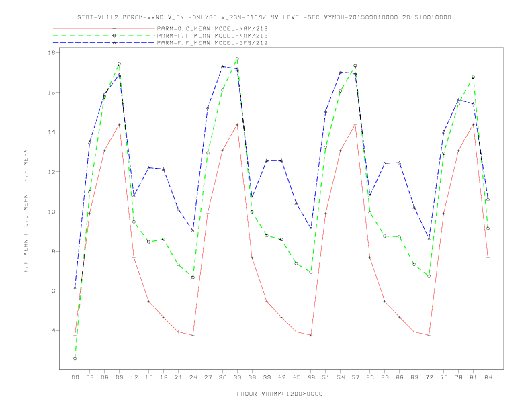Click y-axis tick value 8
532x411 pixels.
point(54,252)
